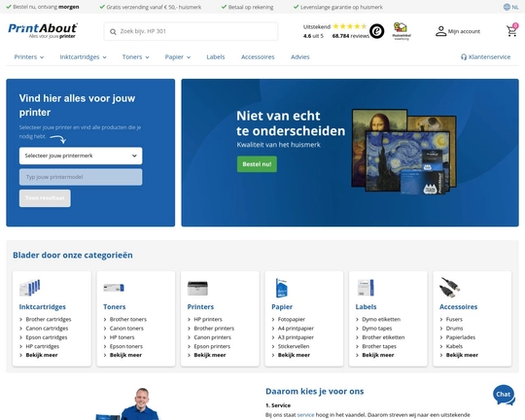Open the Labels category heading
The image size is (525, 420).
coord(366,307)
